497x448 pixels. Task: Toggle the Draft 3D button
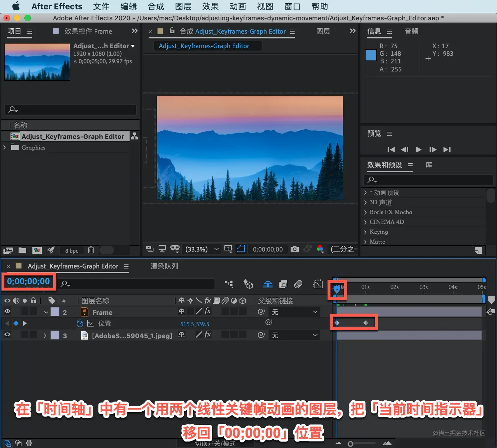[248, 284]
